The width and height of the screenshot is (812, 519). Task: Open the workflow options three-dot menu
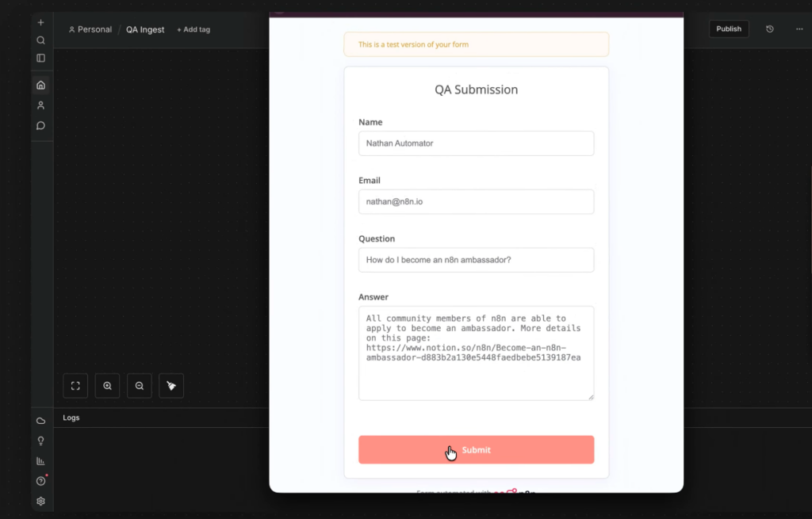pyautogui.click(x=799, y=29)
